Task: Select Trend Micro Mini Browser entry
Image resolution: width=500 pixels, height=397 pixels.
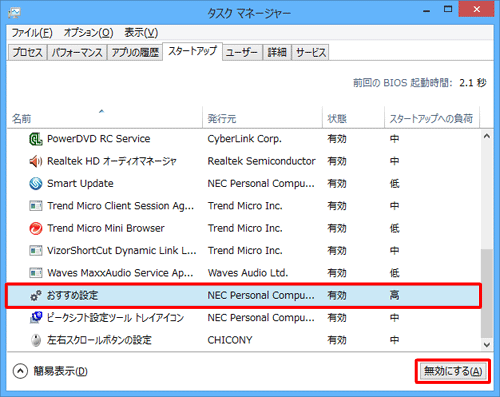Action: (x=106, y=228)
